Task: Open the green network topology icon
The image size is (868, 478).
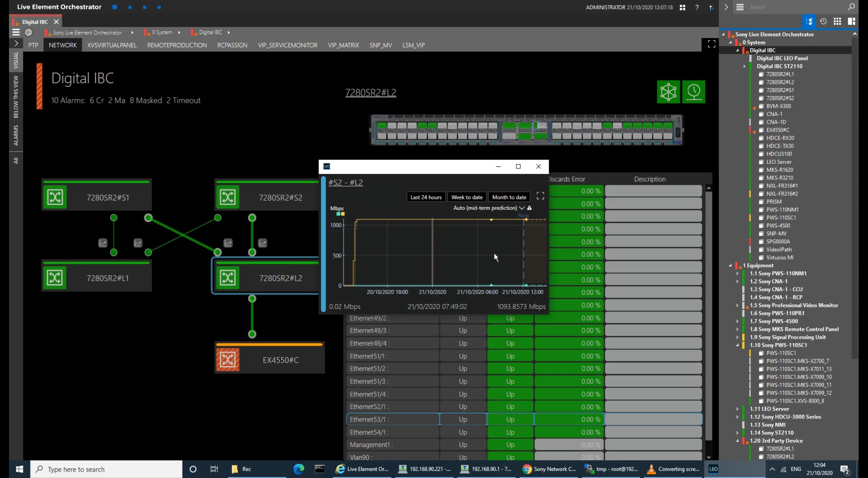Action: [668, 92]
